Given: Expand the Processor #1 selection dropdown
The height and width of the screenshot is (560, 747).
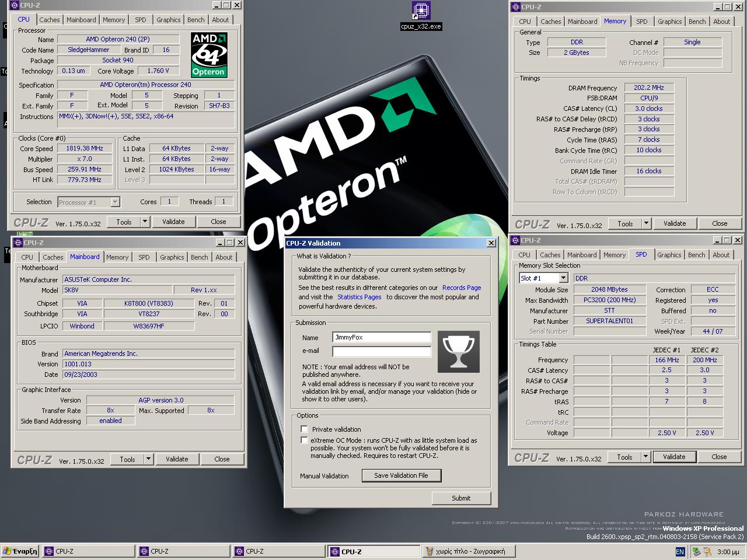Looking at the screenshot, I should [115, 202].
